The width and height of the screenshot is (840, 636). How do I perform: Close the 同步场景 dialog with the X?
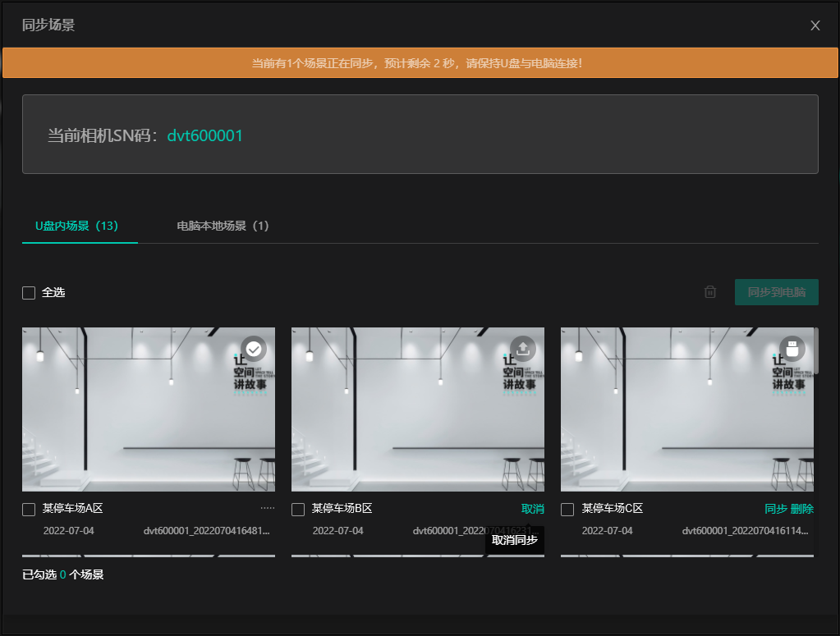pos(815,25)
